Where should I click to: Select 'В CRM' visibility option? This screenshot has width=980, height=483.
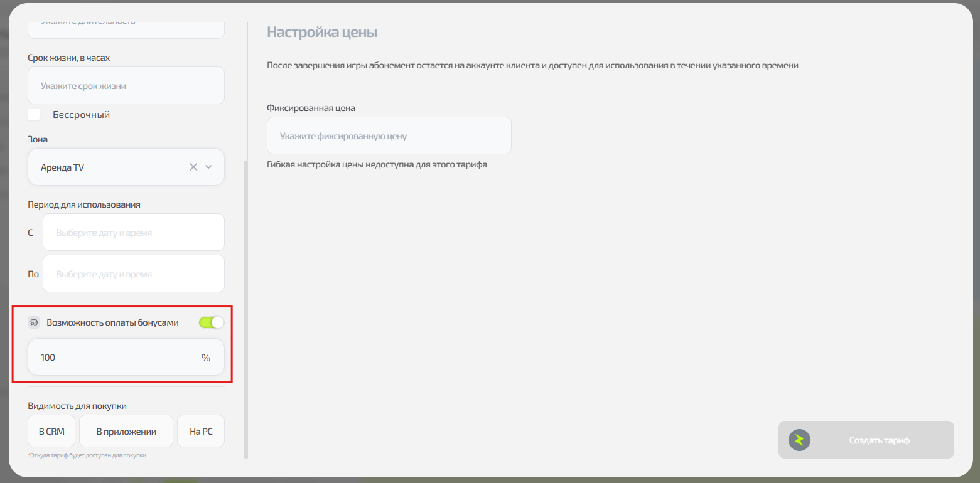(51, 431)
